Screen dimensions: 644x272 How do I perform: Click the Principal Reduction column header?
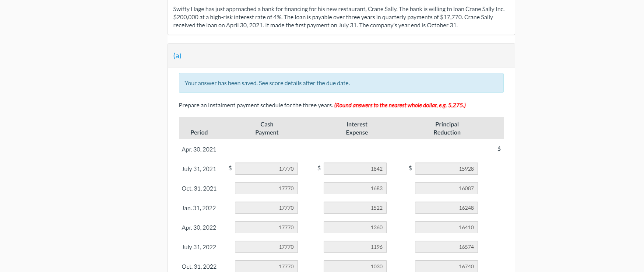(x=447, y=128)
